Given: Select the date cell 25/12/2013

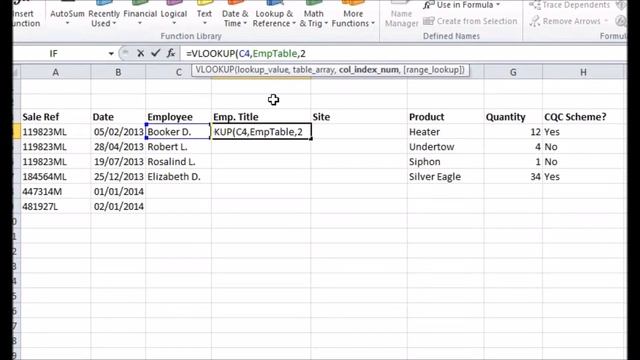Looking at the screenshot, I should [118, 177].
